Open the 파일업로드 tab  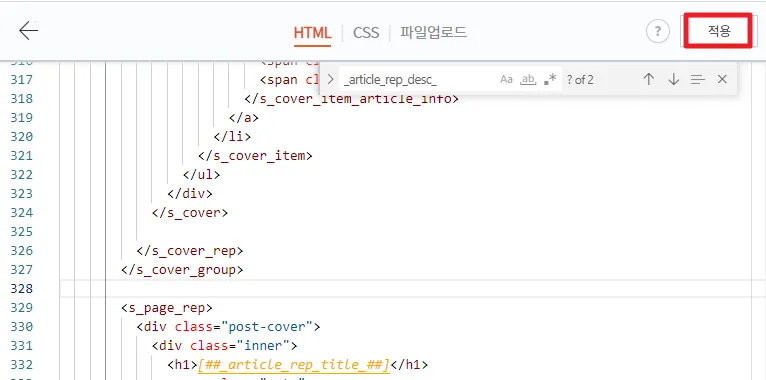(433, 33)
